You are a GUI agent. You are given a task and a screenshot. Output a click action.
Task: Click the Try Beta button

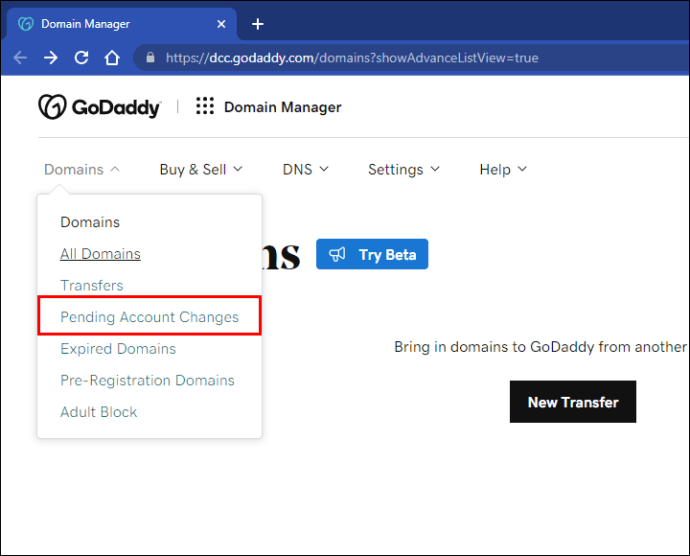point(372,254)
